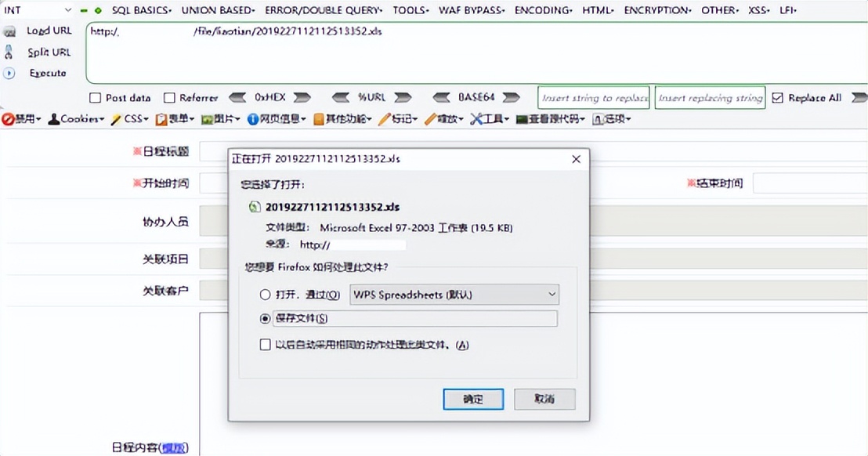Click the blue 网页信息 info icon
The image size is (868, 456).
click(253, 119)
